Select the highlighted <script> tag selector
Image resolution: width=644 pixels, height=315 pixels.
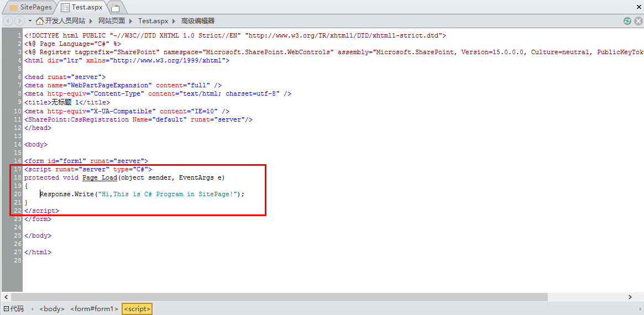tap(137, 309)
